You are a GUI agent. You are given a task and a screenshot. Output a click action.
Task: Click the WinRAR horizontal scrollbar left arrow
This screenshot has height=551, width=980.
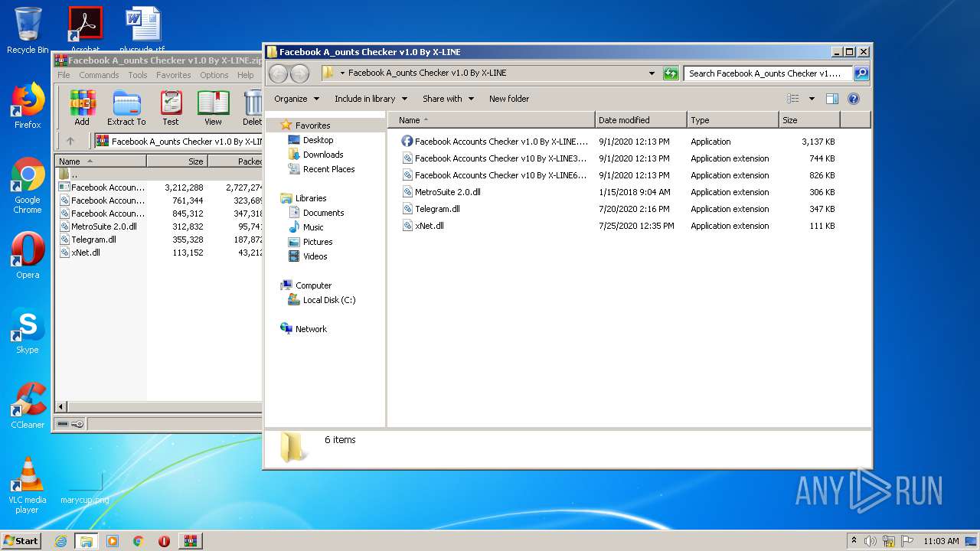coord(61,407)
